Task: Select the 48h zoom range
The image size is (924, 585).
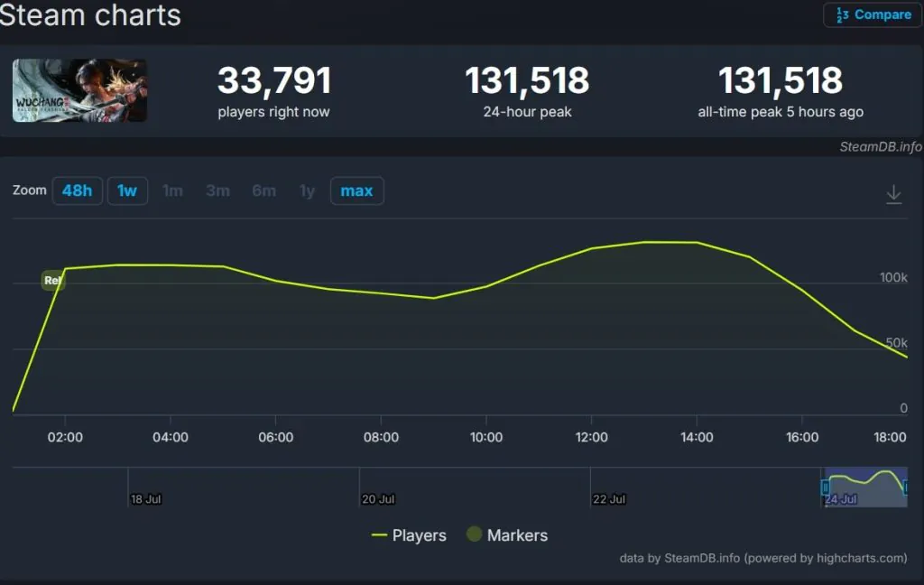Action: coord(77,190)
